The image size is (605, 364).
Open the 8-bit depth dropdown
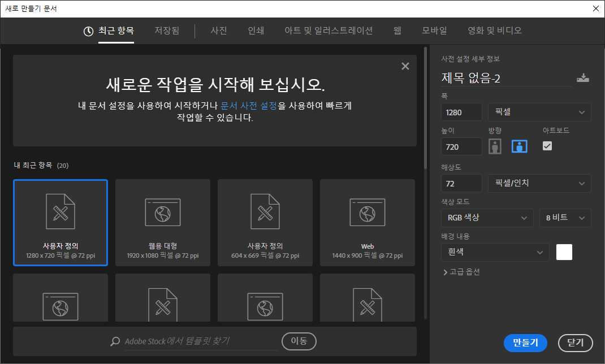[x=565, y=218]
